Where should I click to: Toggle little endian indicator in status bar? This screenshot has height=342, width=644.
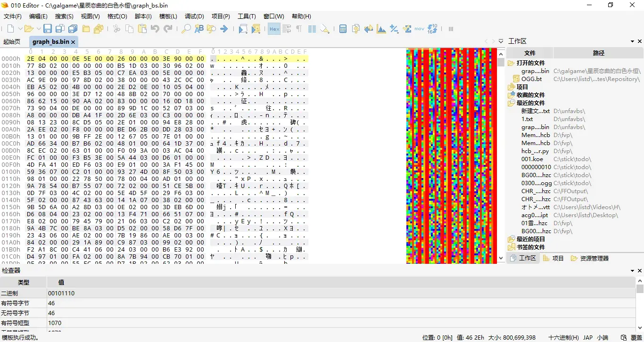point(603,338)
